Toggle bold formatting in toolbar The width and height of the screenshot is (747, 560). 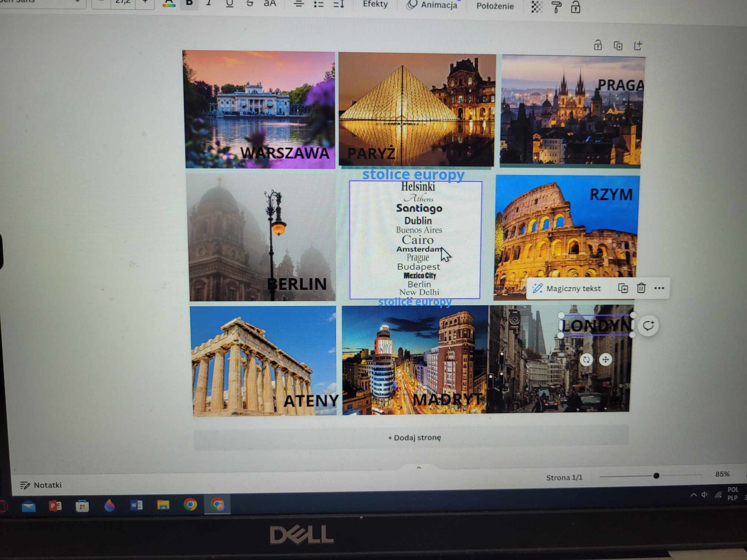pyautogui.click(x=189, y=3)
